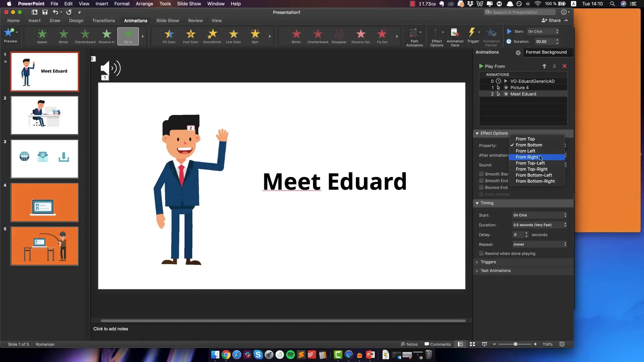Viewport: 644px width, 362px height.
Task: Select the VO-EduardGenericAD animation row
Action: pos(523,81)
